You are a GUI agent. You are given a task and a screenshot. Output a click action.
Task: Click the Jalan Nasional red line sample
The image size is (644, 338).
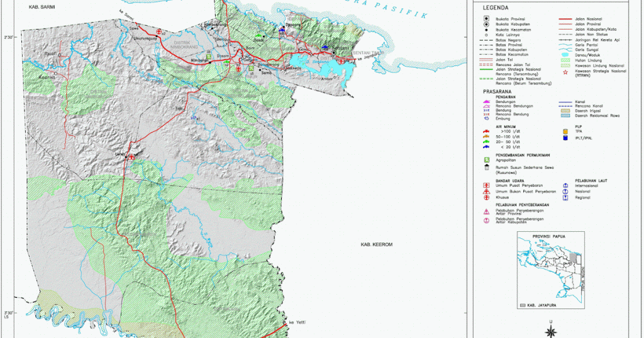point(565,19)
